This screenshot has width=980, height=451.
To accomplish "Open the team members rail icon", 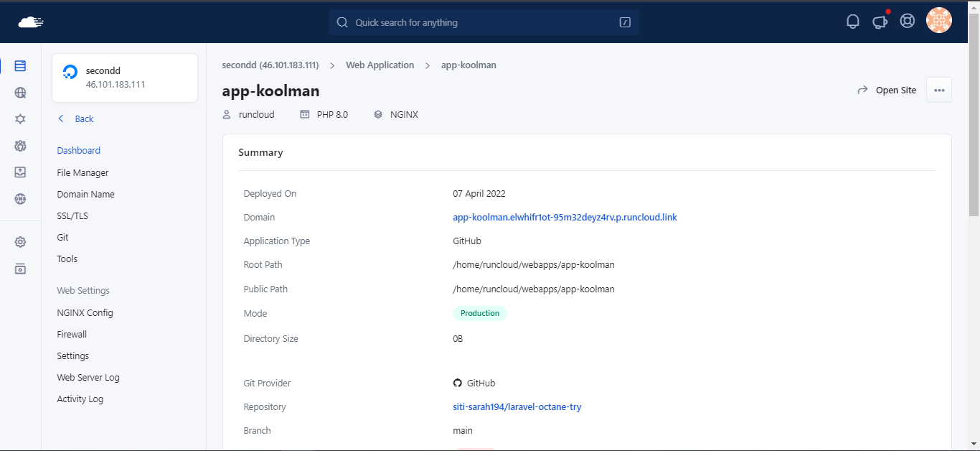I will [x=20, y=146].
